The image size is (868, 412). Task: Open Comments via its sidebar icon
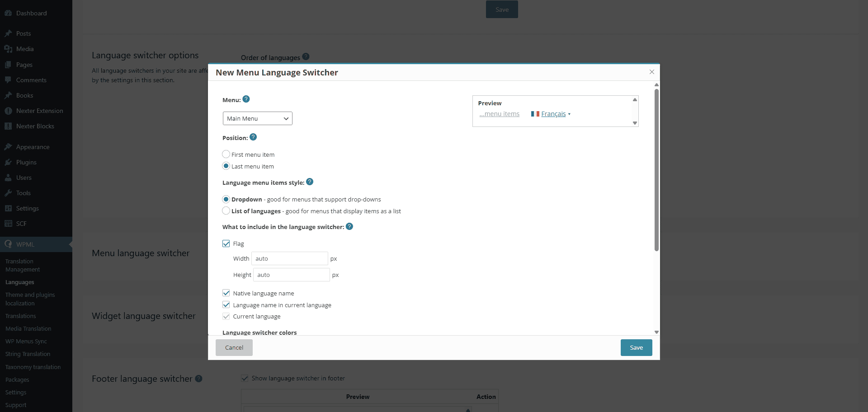pos(8,80)
